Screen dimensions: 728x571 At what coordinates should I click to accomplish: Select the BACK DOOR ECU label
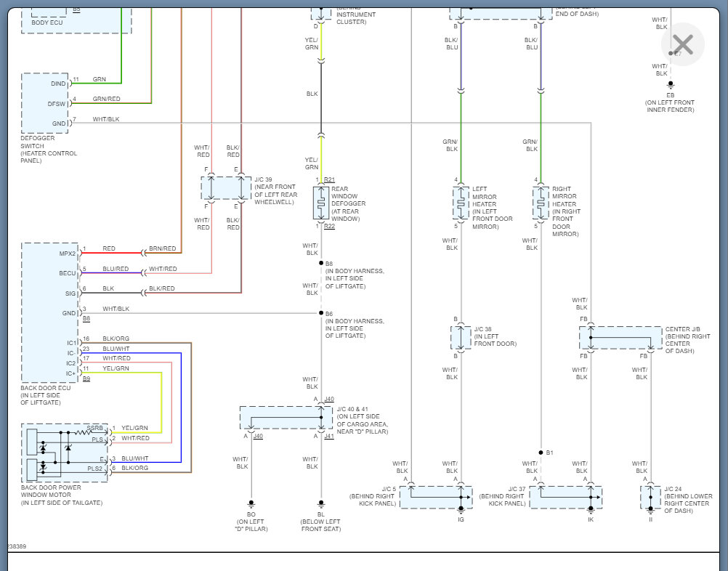coord(46,395)
